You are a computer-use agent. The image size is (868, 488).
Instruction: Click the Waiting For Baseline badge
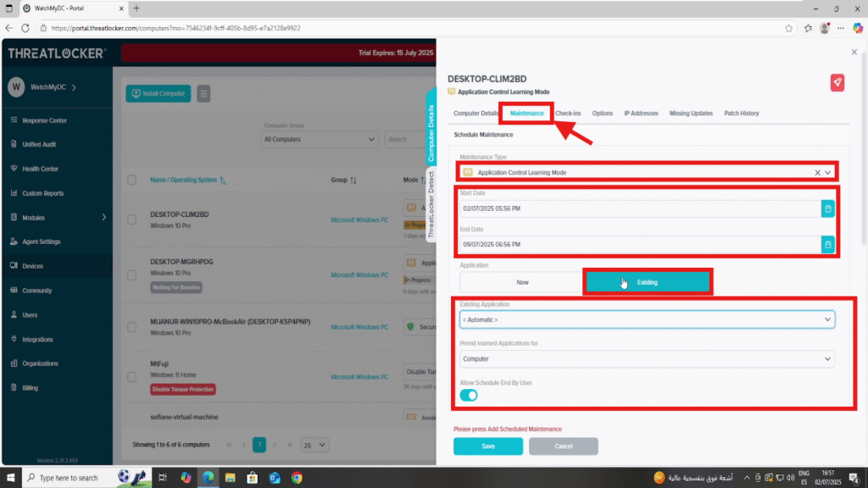pyautogui.click(x=176, y=287)
